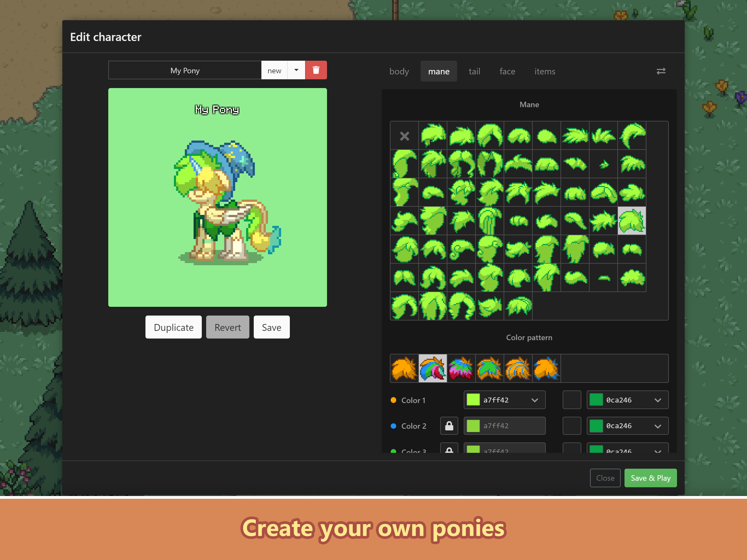Expand the 0ca246 outline color dropdown
Image resolution: width=747 pixels, height=560 pixels.
pyautogui.click(x=658, y=400)
